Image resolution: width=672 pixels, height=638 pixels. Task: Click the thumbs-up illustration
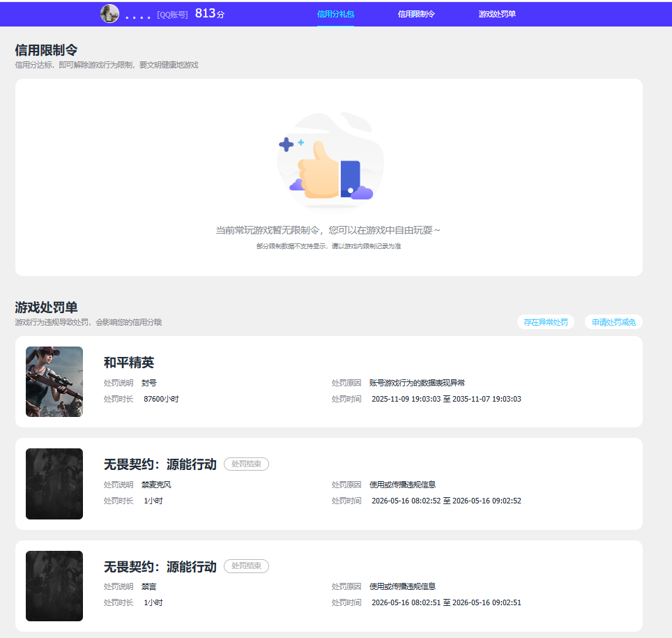tap(330, 161)
